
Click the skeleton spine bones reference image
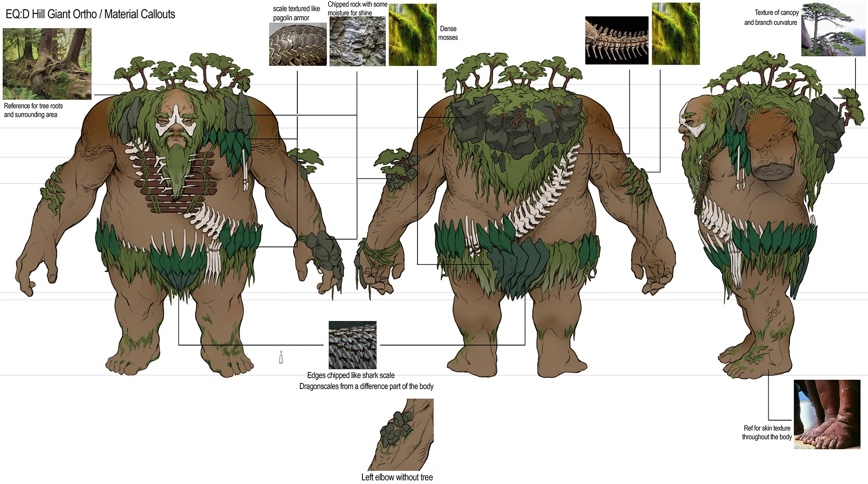(x=616, y=40)
